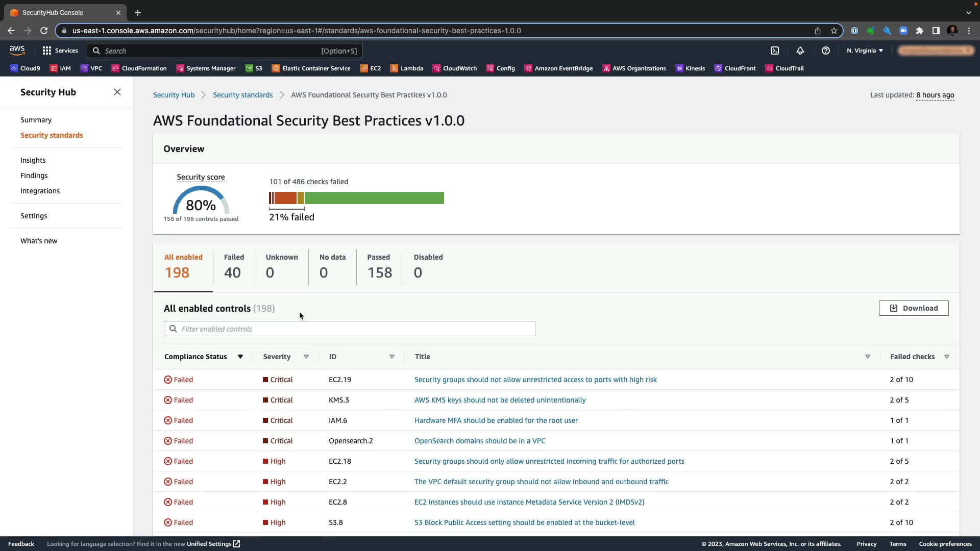Bookmark page with star icon
Image resolution: width=980 pixels, height=551 pixels.
[834, 31]
